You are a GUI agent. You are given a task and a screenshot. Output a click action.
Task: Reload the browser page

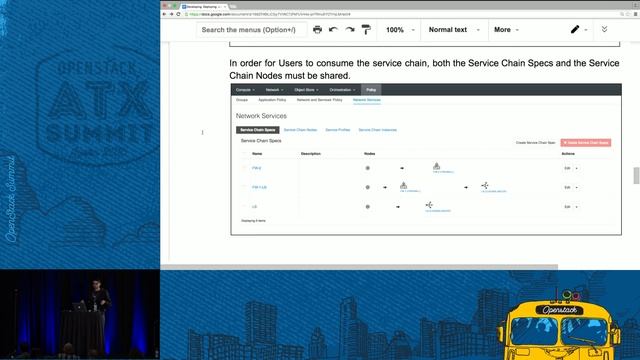(178, 14)
